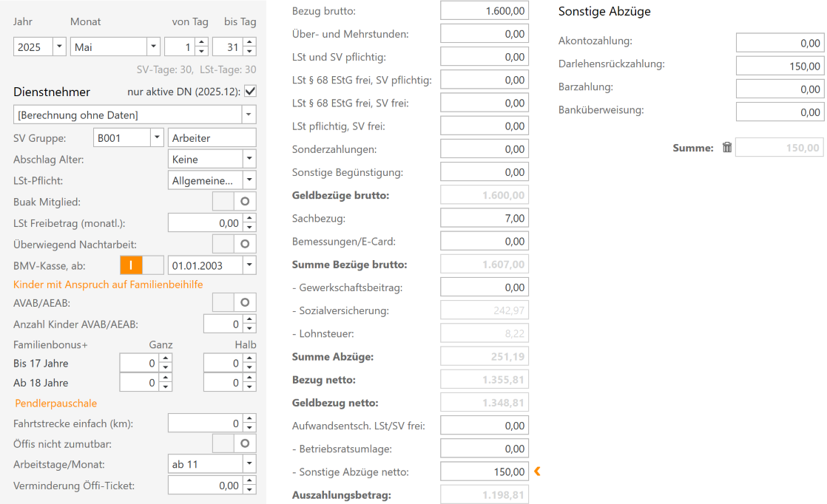Click the trash icon next to Summe
The image size is (827, 504).
(x=726, y=147)
